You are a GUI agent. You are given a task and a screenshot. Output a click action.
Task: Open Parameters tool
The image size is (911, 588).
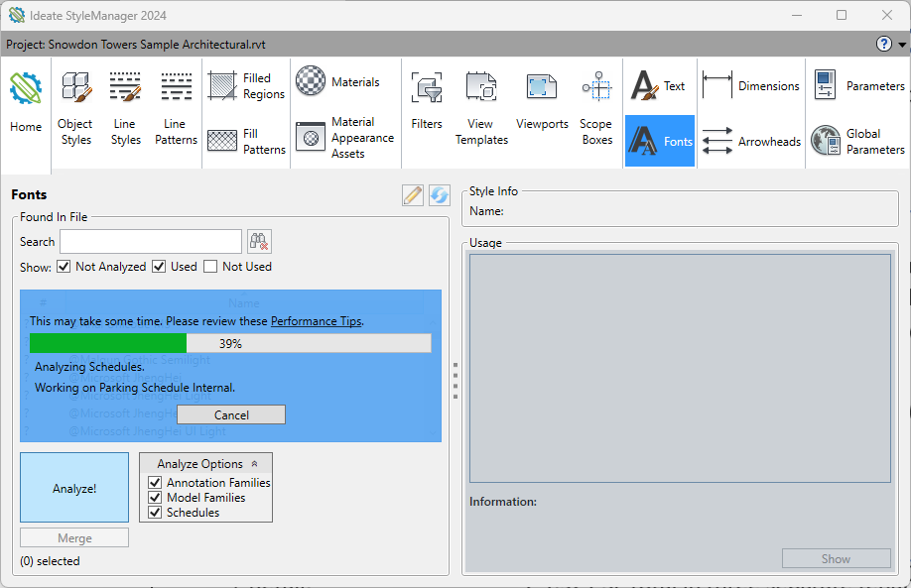point(858,86)
